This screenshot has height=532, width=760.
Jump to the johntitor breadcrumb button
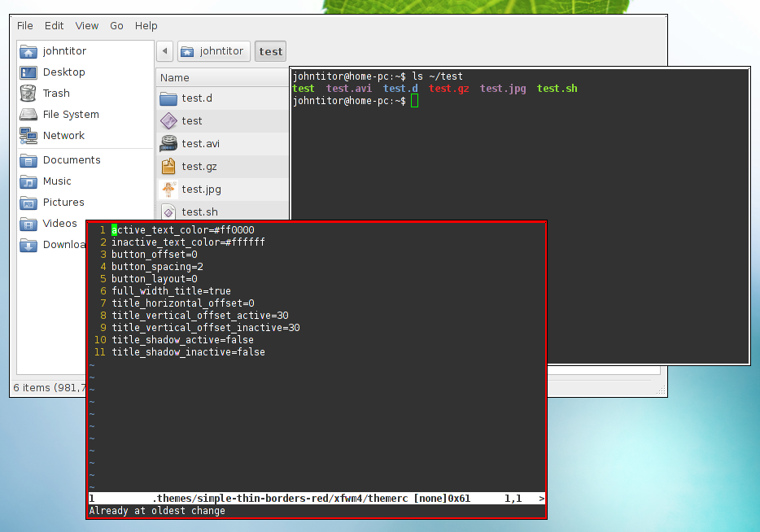[x=213, y=50]
